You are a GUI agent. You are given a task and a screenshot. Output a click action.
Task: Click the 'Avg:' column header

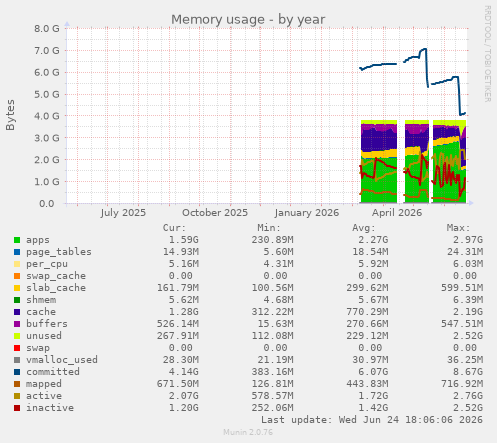(x=364, y=228)
